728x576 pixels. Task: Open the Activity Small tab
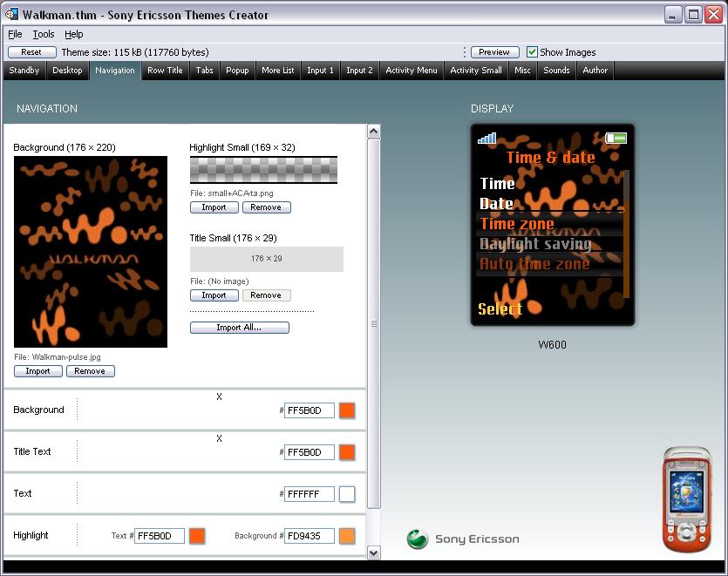click(476, 71)
